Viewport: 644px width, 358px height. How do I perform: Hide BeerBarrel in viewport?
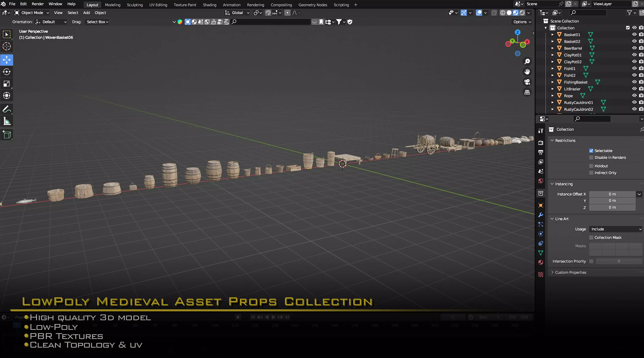click(x=634, y=48)
